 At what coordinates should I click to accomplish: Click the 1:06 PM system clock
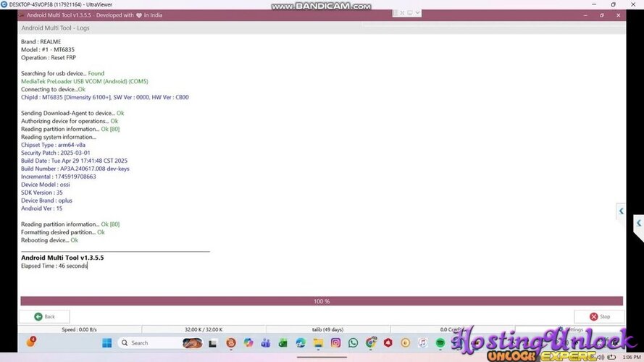pyautogui.click(x=631, y=357)
